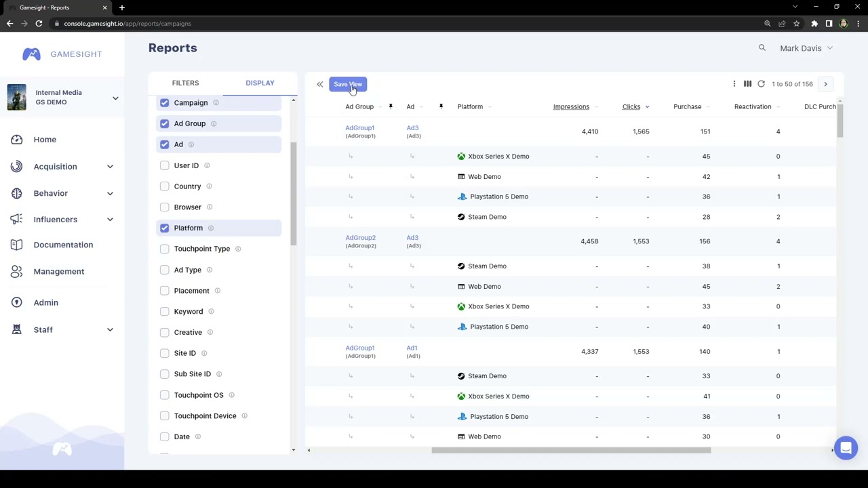868x488 pixels.
Task: Bookmark this page with the star icon
Action: tap(796, 24)
